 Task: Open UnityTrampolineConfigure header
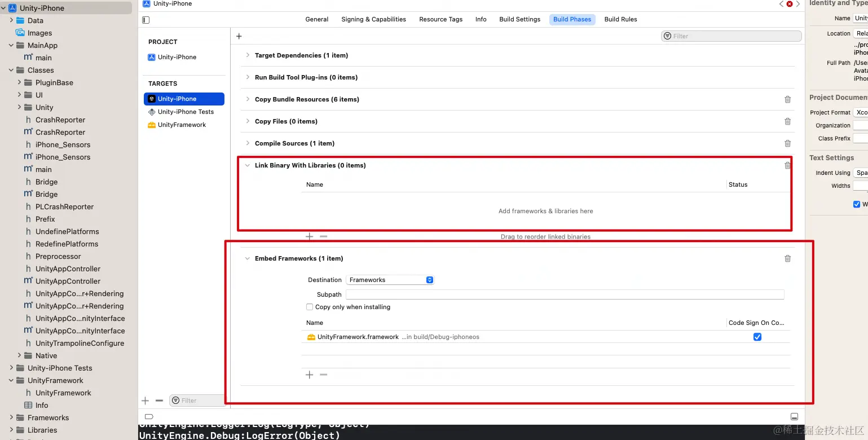pos(80,343)
